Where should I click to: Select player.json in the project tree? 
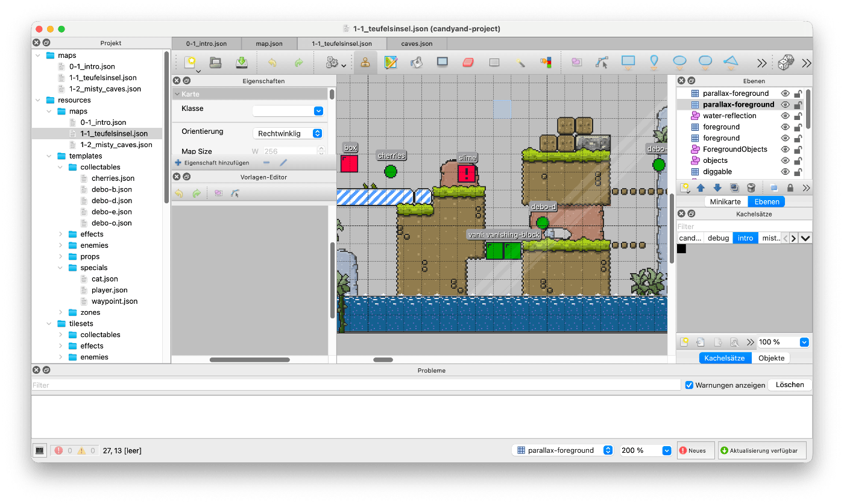[x=109, y=290]
